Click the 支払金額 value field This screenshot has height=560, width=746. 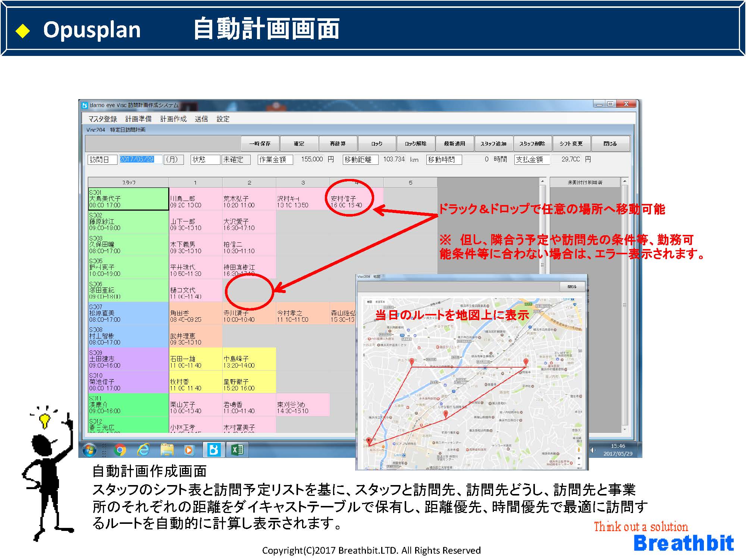(x=566, y=160)
